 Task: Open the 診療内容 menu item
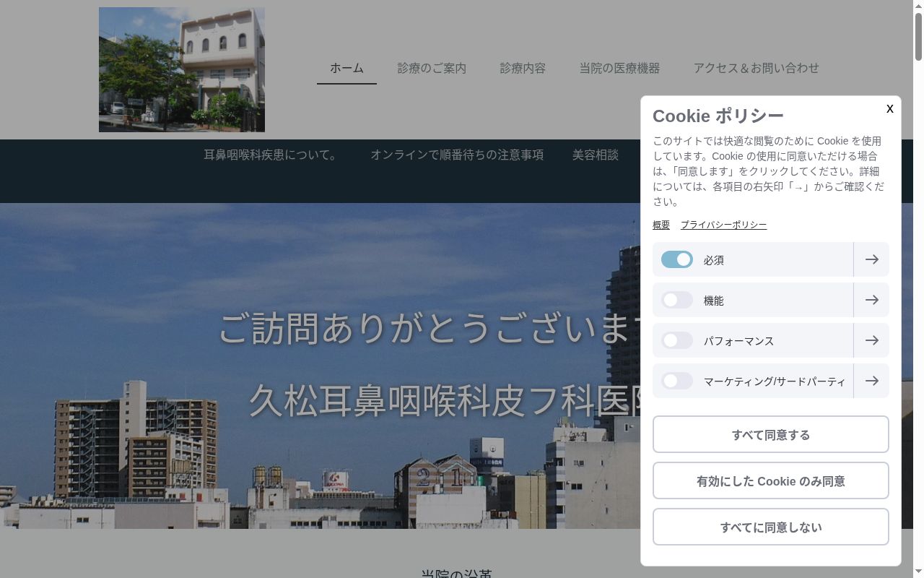[523, 68]
